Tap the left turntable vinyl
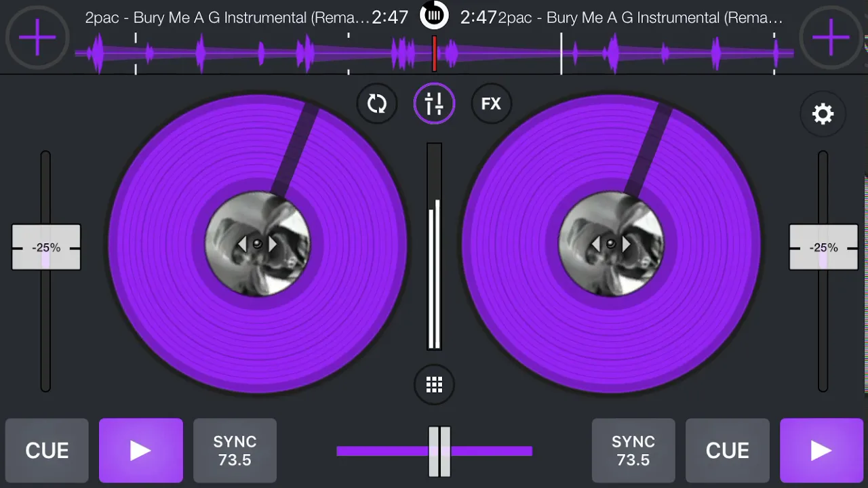The width and height of the screenshot is (868, 488). tap(258, 244)
